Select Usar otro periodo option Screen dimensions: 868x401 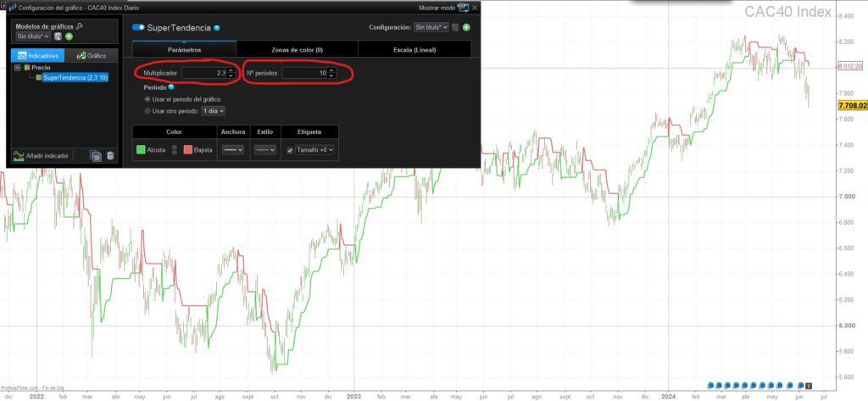(147, 111)
